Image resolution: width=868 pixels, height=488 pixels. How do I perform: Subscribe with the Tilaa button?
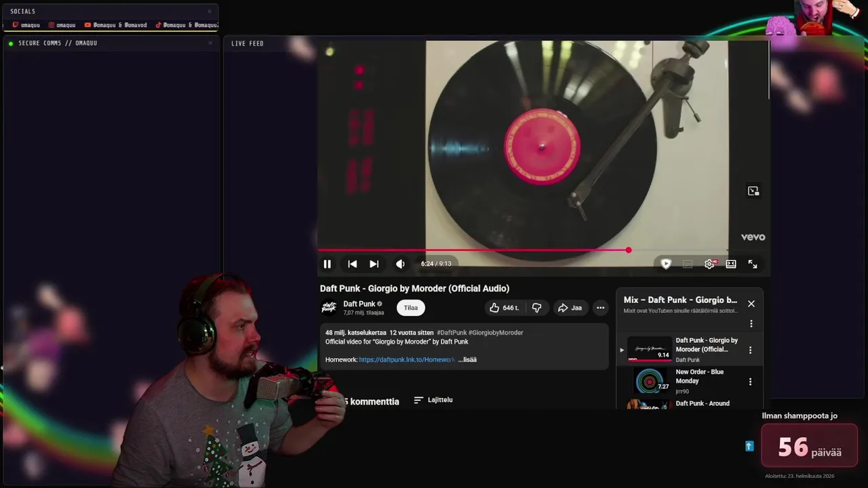(411, 308)
